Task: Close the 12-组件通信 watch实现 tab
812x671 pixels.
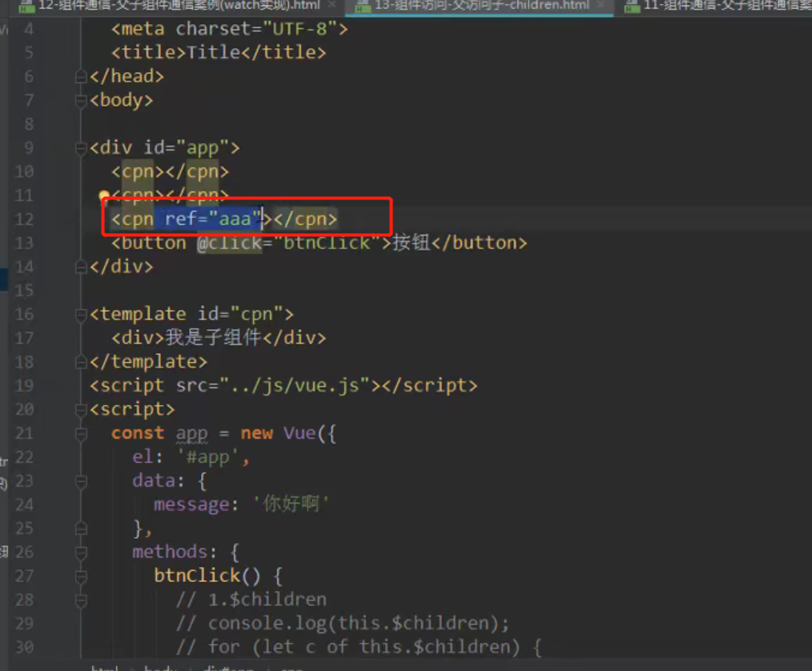Action: pyautogui.click(x=332, y=5)
